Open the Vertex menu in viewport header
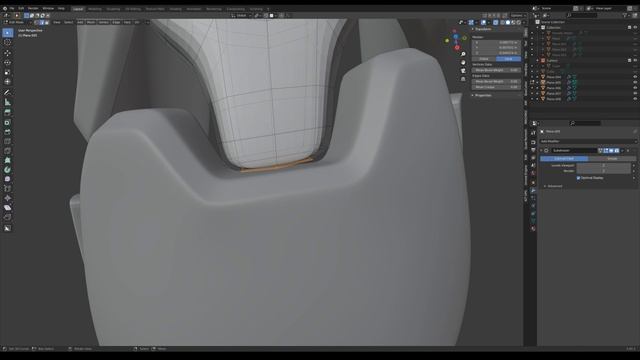This screenshot has width=640, height=360. point(103,22)
